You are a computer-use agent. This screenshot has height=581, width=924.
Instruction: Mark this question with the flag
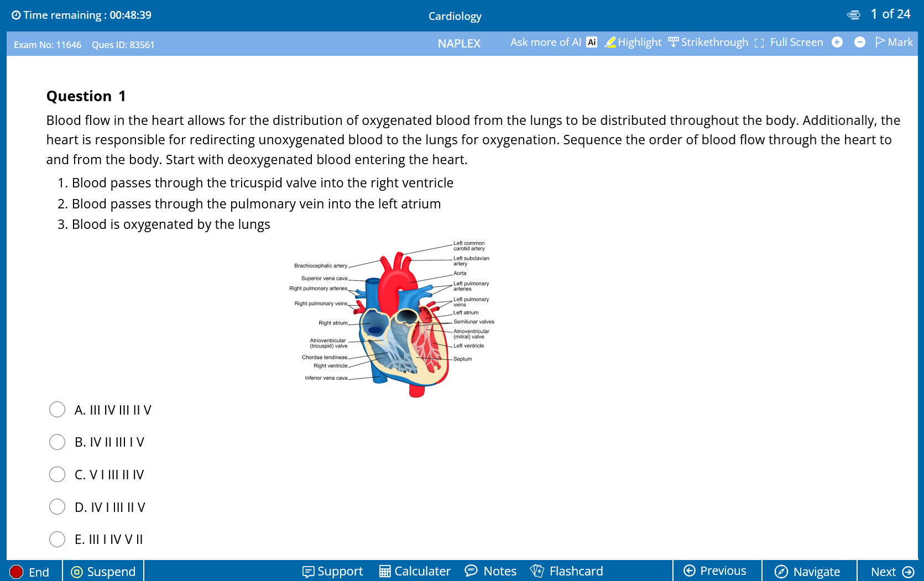tap(894, 43)
